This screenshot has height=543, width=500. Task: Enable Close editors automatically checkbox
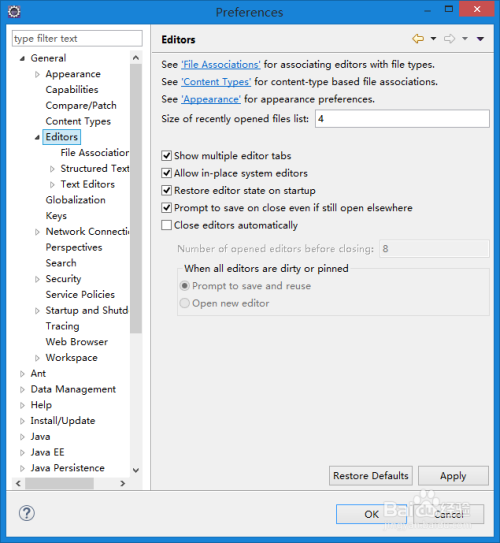pos(167,225)
